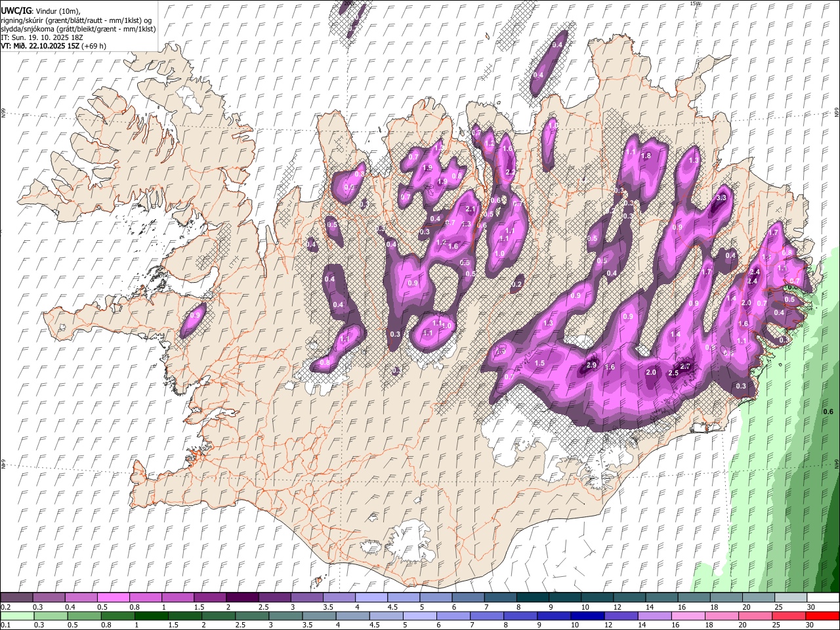This screenshot has height=630, width=840.
Task: Click the violet rain swatch labeled 12
Action: point(621,616)
